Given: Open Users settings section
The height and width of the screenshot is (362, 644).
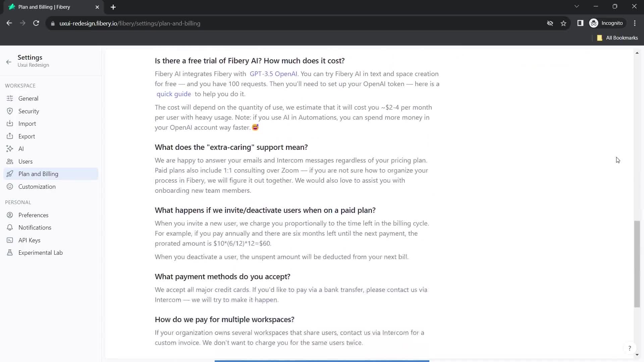Looking at the screenshot, I should tap(25, 161).
